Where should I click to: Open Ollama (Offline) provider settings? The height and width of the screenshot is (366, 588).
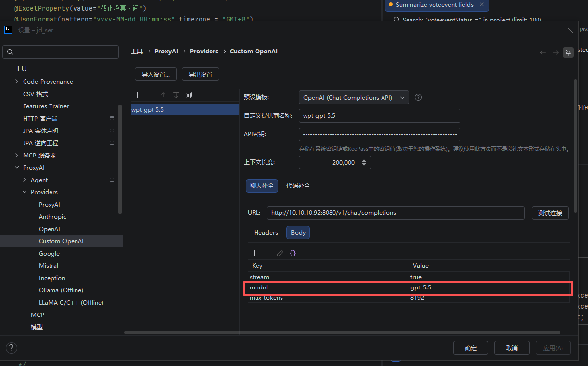[61, 290]
